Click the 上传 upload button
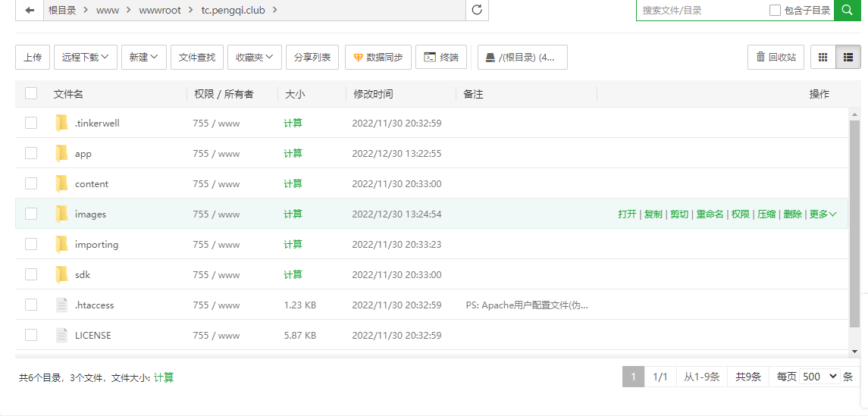The image size is (868, 416). click(33, 57)
